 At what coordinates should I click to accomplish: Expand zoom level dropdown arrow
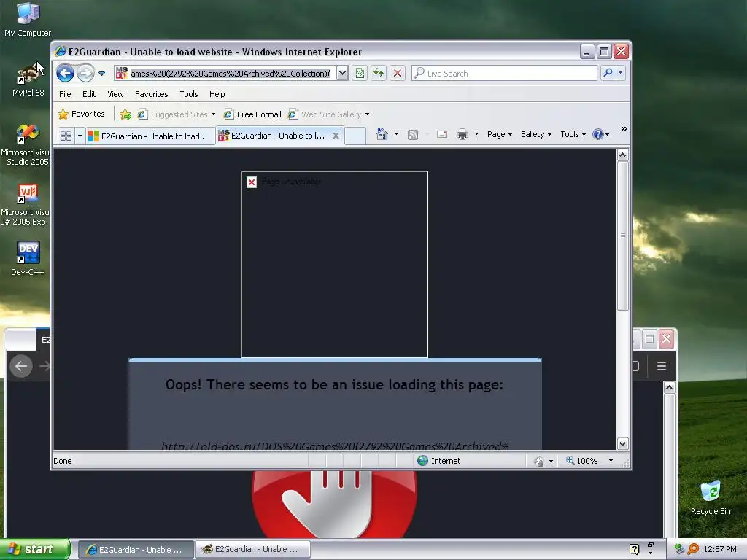611,461
